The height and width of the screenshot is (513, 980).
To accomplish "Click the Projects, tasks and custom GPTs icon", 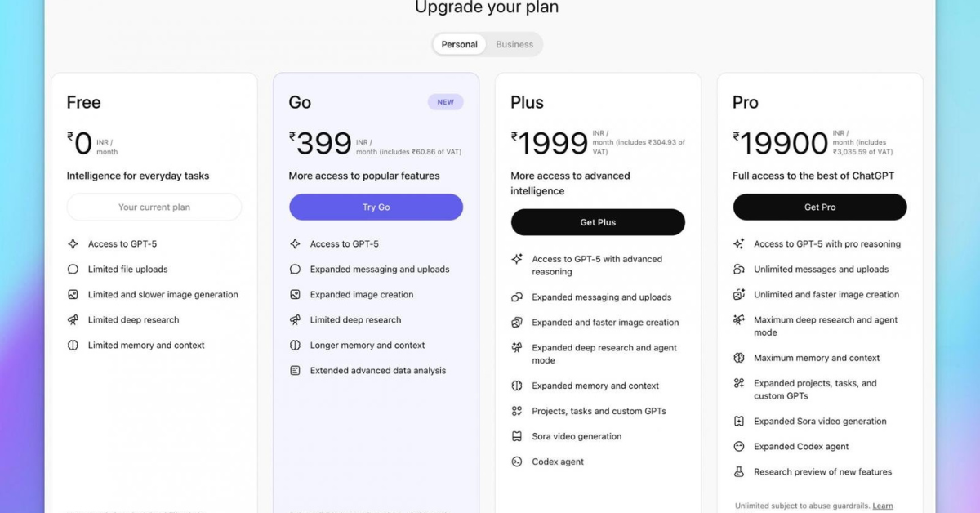I will click(x=517, y=412).
